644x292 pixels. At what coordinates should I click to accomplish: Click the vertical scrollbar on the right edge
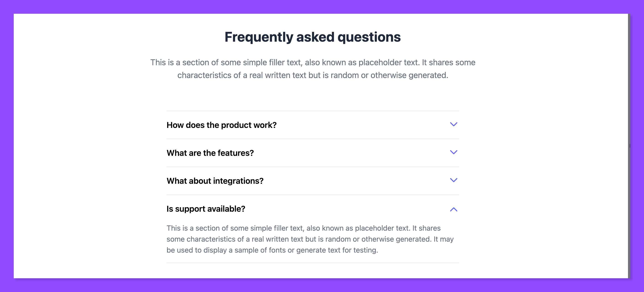630,146
